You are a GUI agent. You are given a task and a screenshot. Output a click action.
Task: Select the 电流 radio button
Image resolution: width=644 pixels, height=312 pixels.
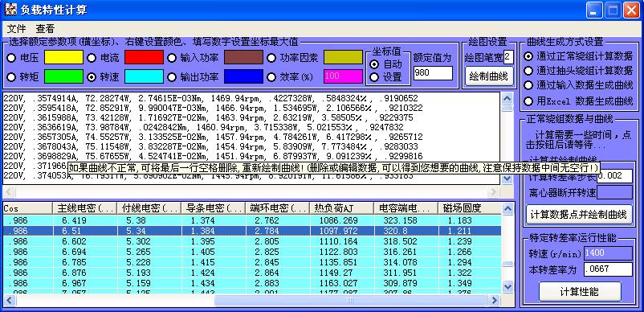coord(92,58)
